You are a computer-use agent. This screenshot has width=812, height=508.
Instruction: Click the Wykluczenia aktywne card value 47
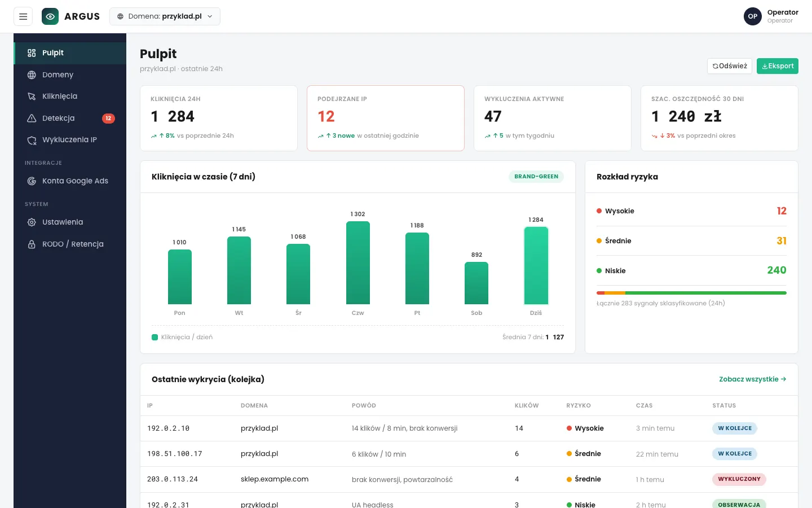(x=493, y=117)
